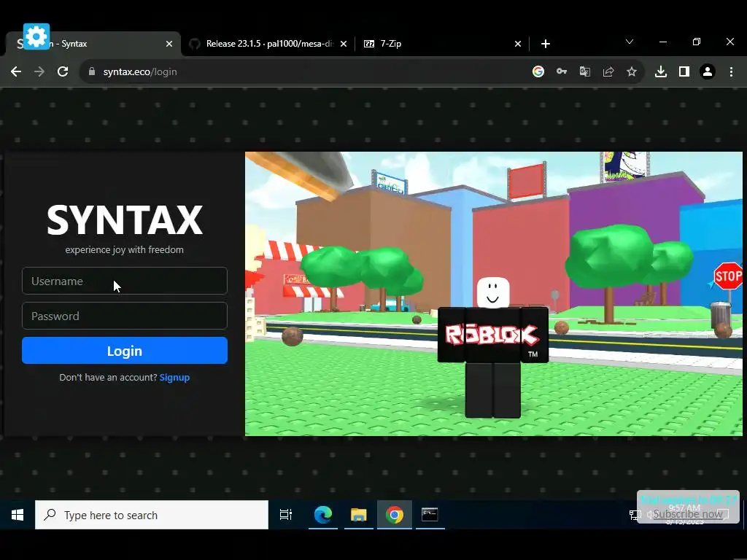Click the blue Login button
The width and height of the screenshot is (747, 560).
(124, 351)
